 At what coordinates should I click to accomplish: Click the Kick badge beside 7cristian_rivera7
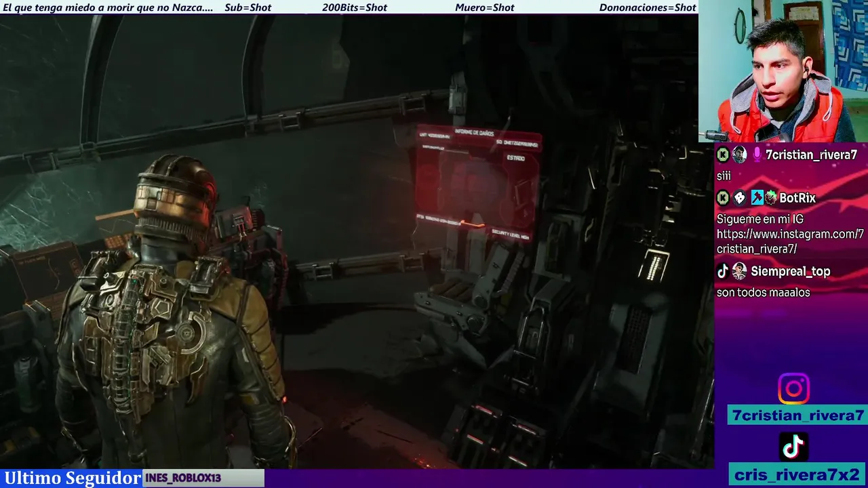tap(723, 155)
